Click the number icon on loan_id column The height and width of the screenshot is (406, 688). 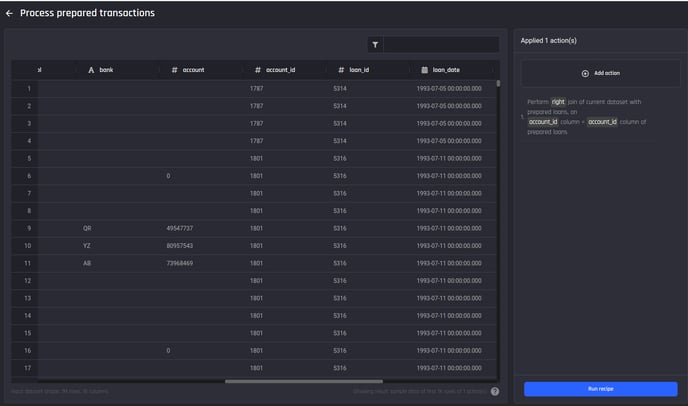(x=341, y=70)
